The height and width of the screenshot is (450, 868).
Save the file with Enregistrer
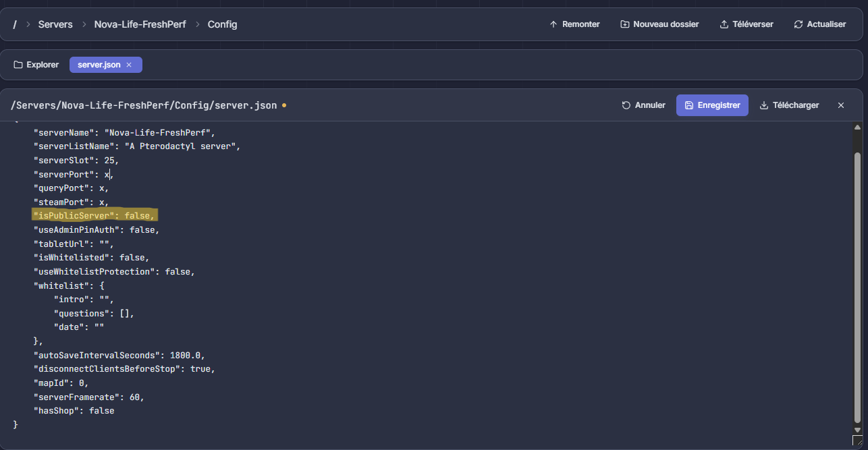pos(712,105)
